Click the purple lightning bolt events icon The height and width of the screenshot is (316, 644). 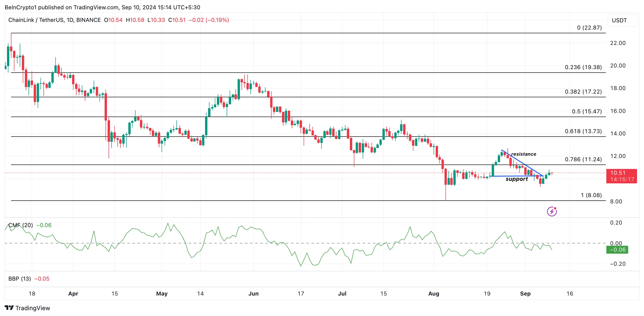coord(551,212)
